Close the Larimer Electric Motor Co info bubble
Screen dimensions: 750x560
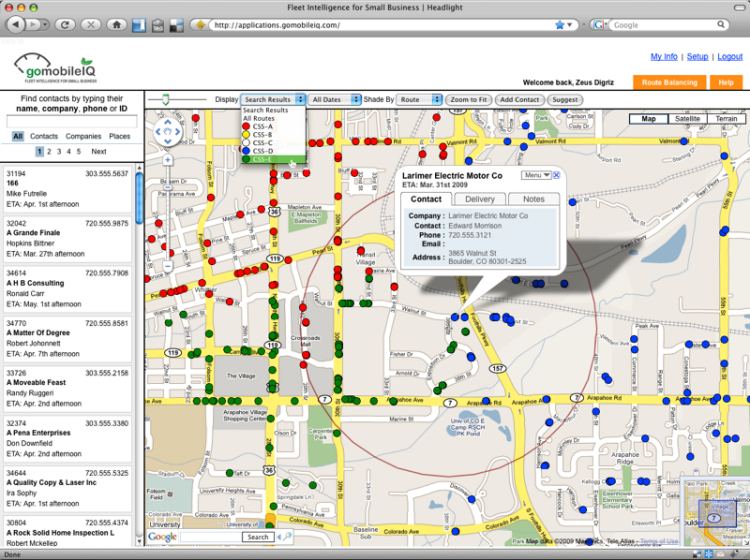[x=558, y=176]
